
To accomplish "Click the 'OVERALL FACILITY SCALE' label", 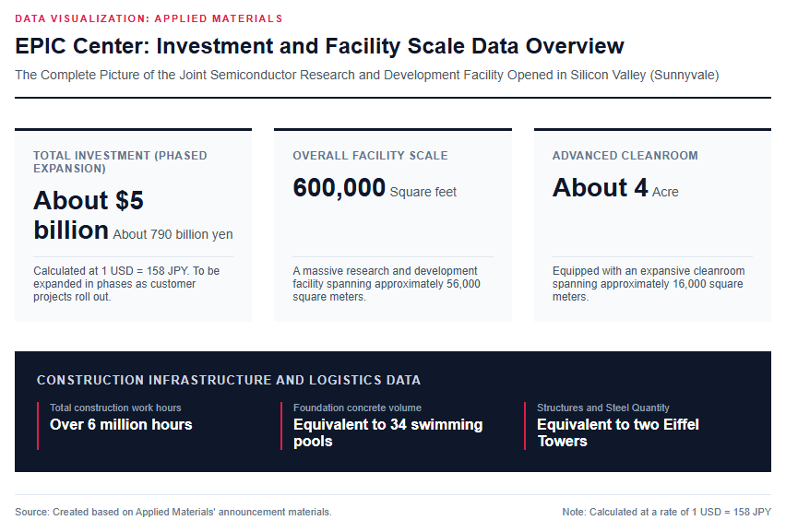I will point(371,156).
